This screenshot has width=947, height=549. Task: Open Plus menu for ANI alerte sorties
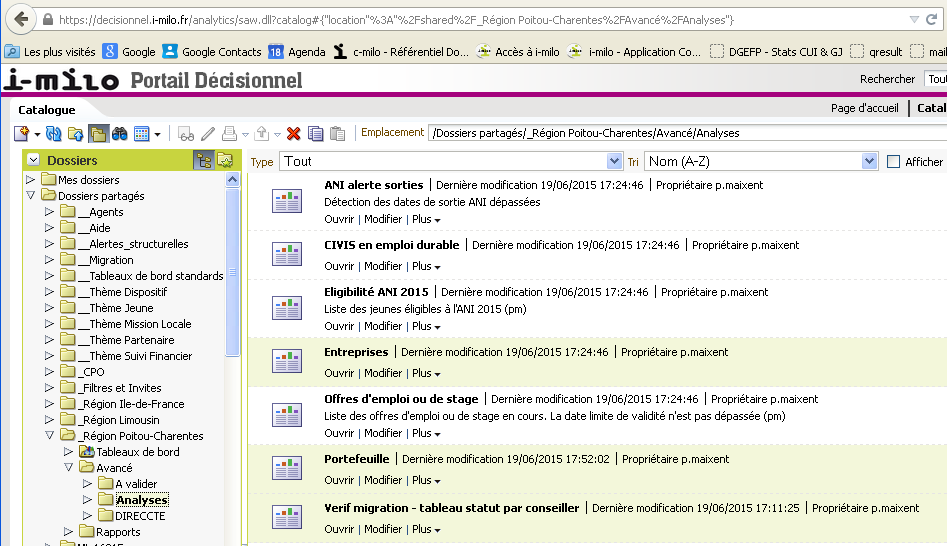pos(426,219)
